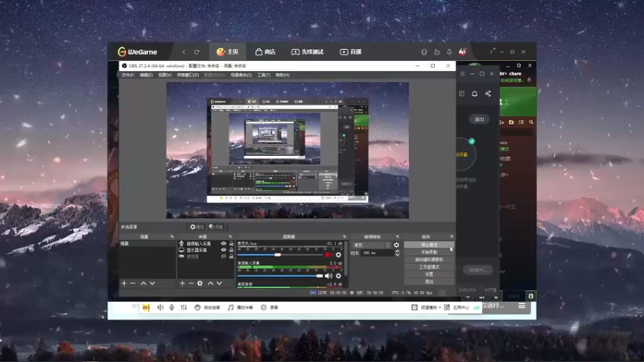This screenshot has width=644, height=362.
Task: Open 音频输入采集 channel settings gear
Action: (338, 276)
